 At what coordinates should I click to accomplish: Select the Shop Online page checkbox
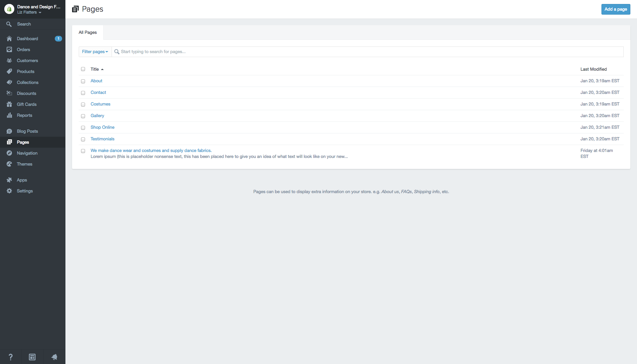(83, 128)
